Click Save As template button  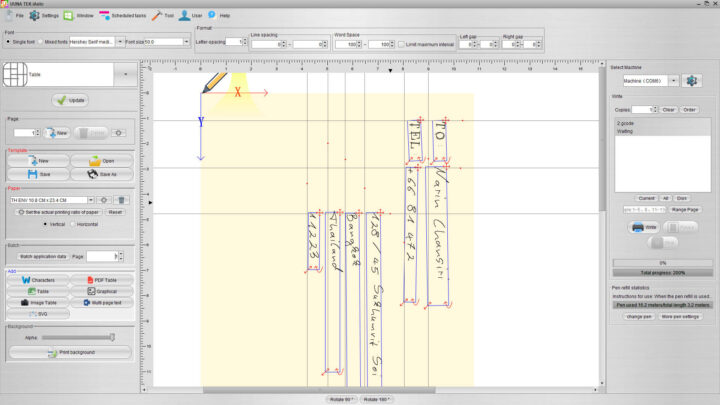(x=101, y=174)
